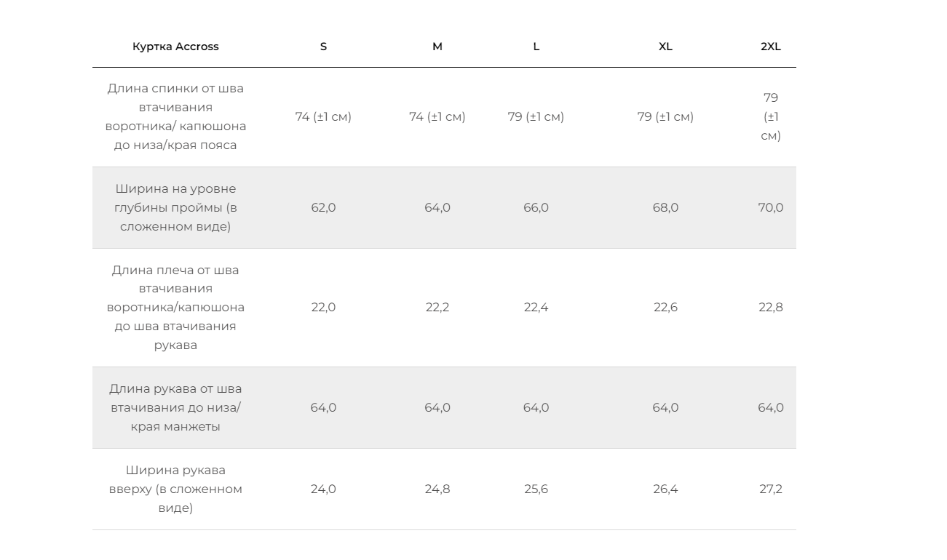Select the L size column header

click(x=536, y=47)
